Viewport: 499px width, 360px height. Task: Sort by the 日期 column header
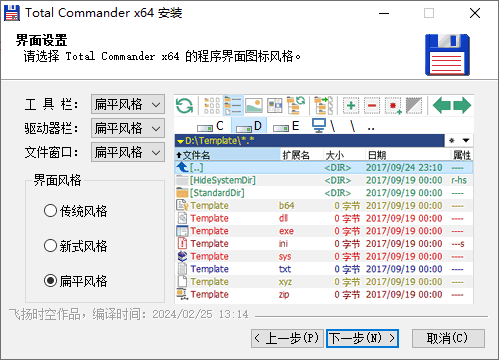pyautogui.click(x=408, y=155)
